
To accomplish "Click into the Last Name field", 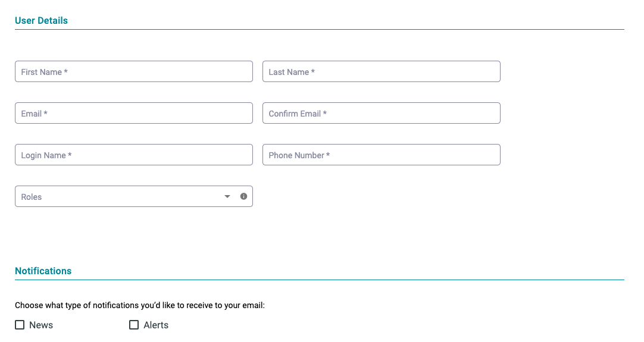I will coord(382,71).
